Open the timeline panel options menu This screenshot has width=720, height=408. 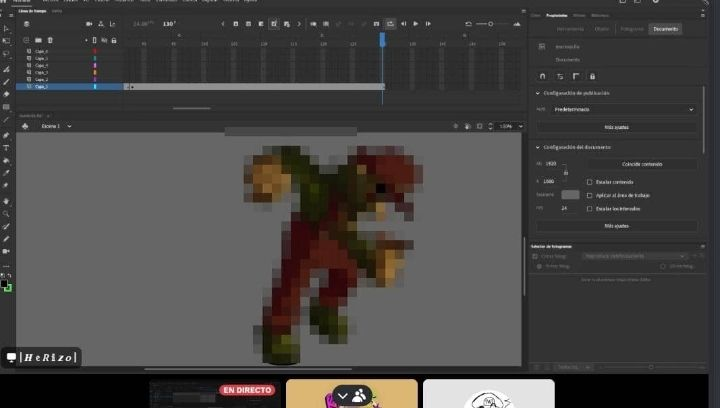[x=523, y=11]
